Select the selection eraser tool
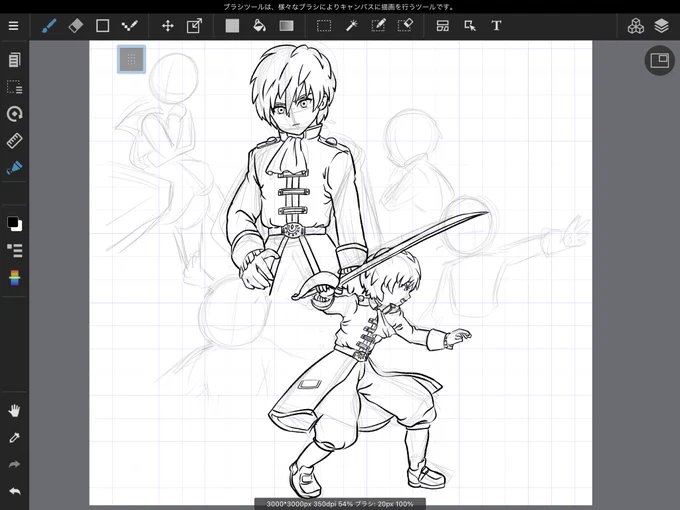 pyautogui.click(x=405, y=26)
